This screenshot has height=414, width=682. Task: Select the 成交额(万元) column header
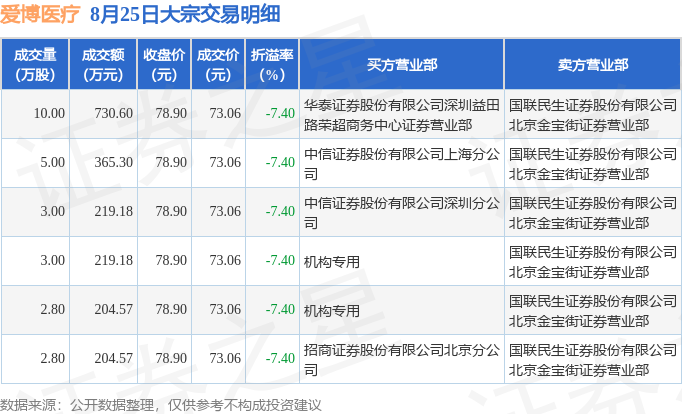click(x=103, y=64)
